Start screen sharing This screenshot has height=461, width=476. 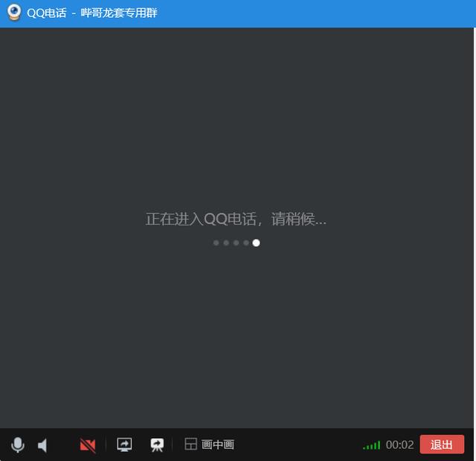point(124,445)
